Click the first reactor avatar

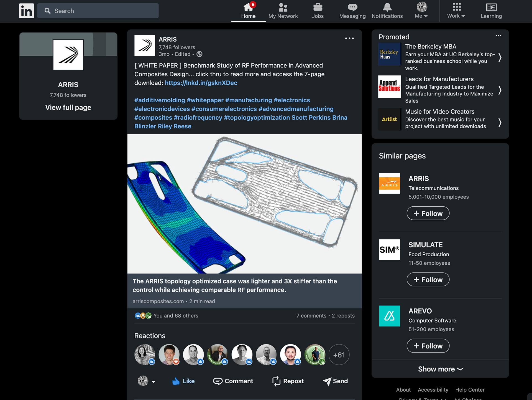click(x=145, y=355)
